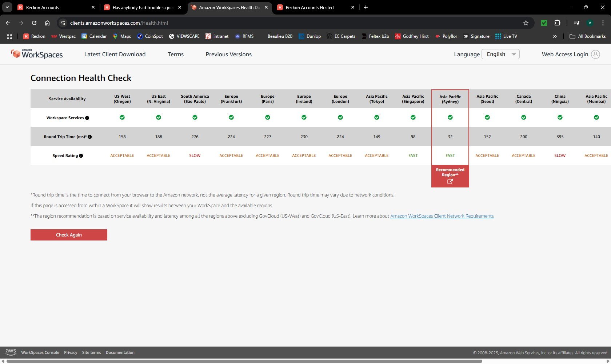The width and height of the screenshot is (611, 364).
Task: Reload the page
Action: (x=34, y=23)
